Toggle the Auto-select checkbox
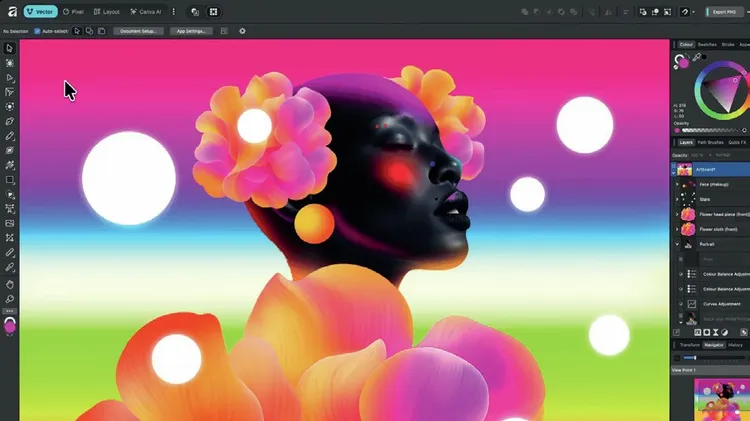The image size is (750, 421). pyautogui.click(x=37, y=31)
